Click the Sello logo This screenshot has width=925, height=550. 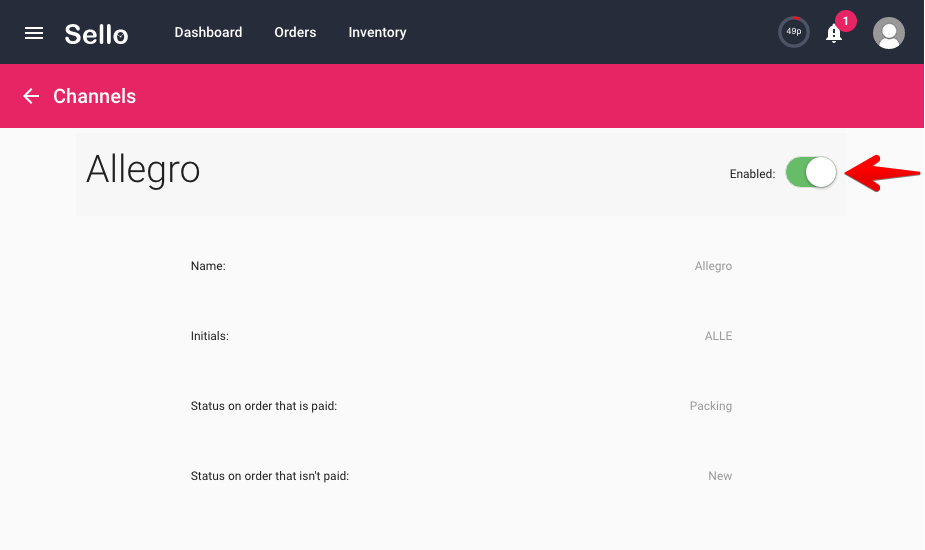click(x=96, y=34)
